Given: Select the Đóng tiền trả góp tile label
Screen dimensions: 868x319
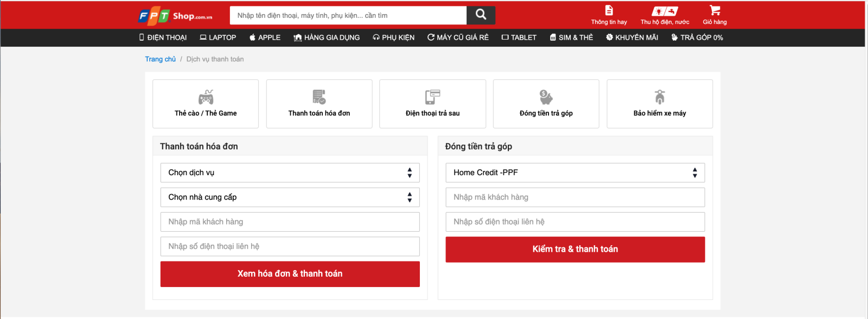Looking at the screenshot, I should click(546, 113).
